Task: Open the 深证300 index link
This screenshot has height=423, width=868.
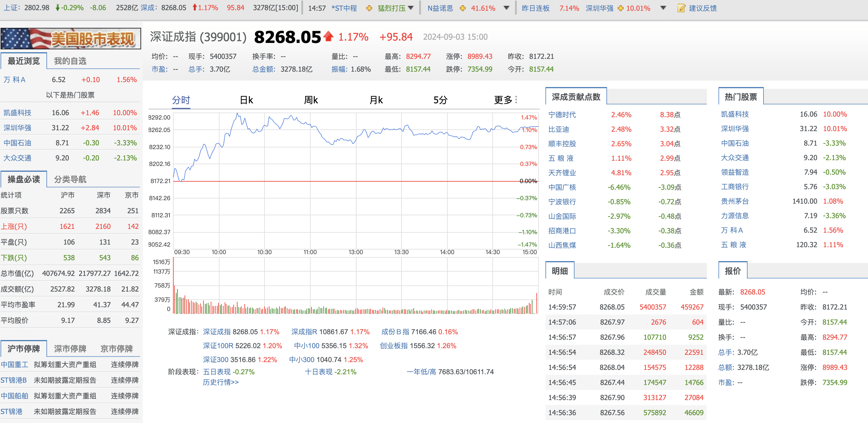Action: pyautogui.click(x=216, y=359)
